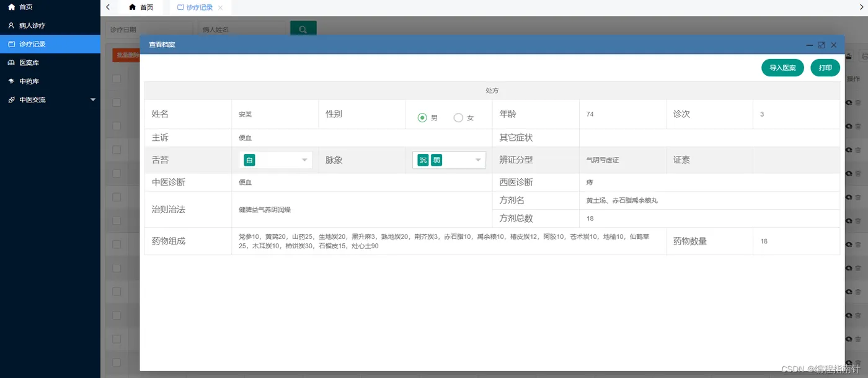Click the 治则治法 value 健脾益气养阴润燥
Viewport: 868px width, 378px height.
coord(265,210)
